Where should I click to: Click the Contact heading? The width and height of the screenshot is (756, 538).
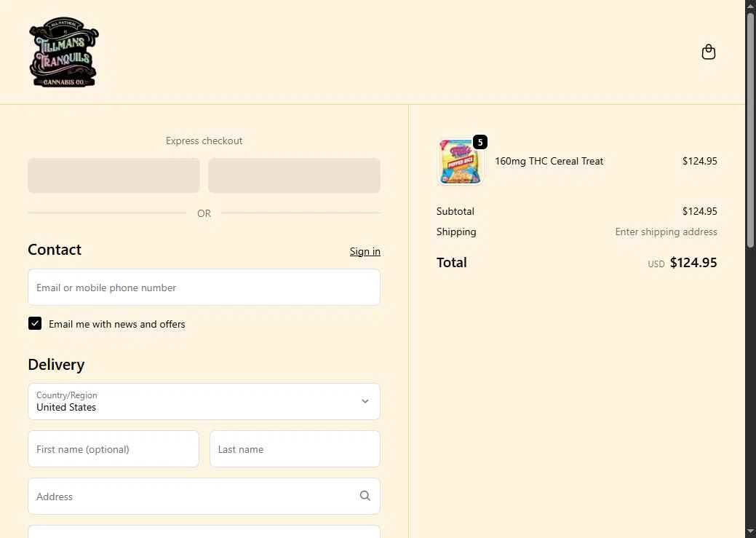click(55, 250)
